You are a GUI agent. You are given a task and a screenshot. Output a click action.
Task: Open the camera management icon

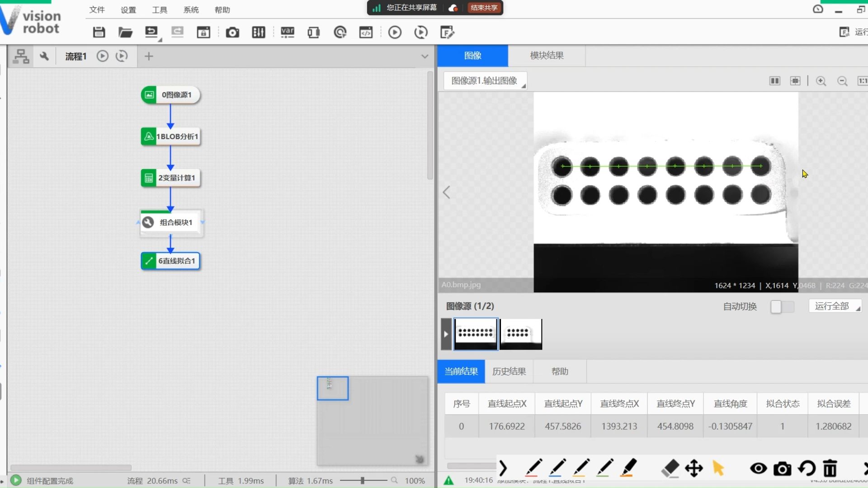pos(232,32)
